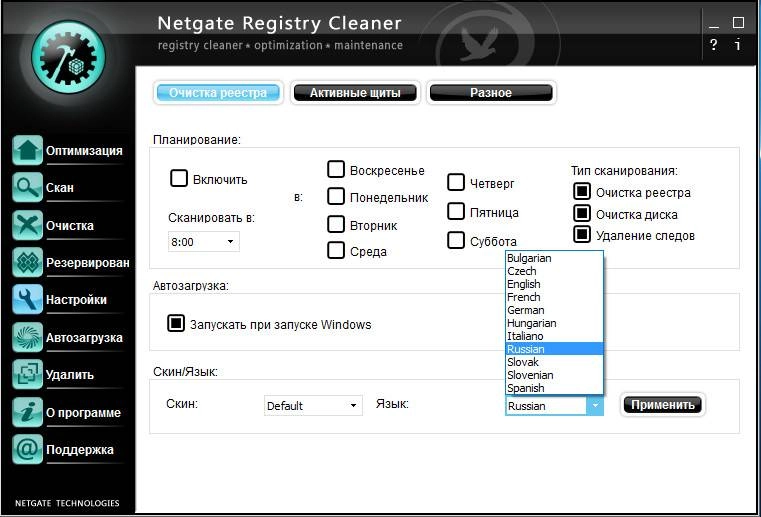Select Bulgarian from language list

[554, 258]
